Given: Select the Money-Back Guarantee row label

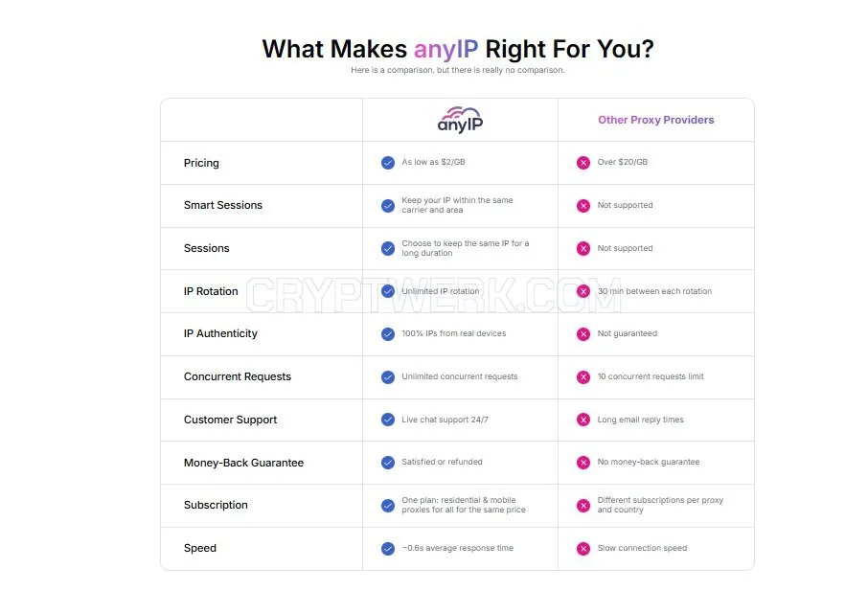Looking at the screenshot, I should coord(243,463).
